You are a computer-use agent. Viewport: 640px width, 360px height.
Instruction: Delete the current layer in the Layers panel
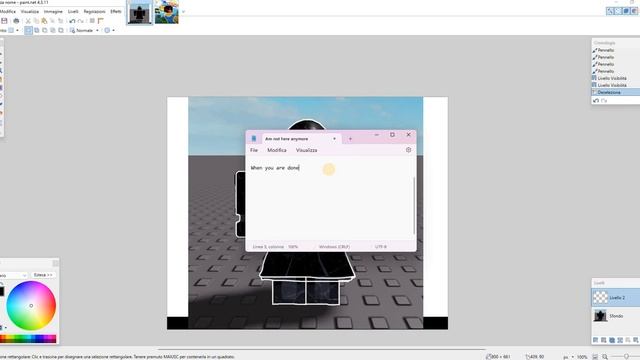click(604, 340)
